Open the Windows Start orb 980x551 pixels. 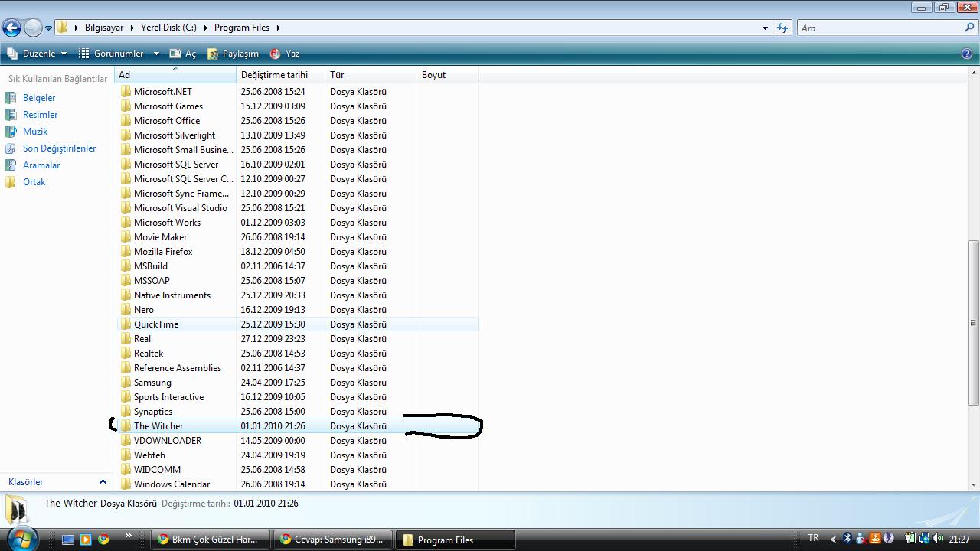(x=21, y=540)
